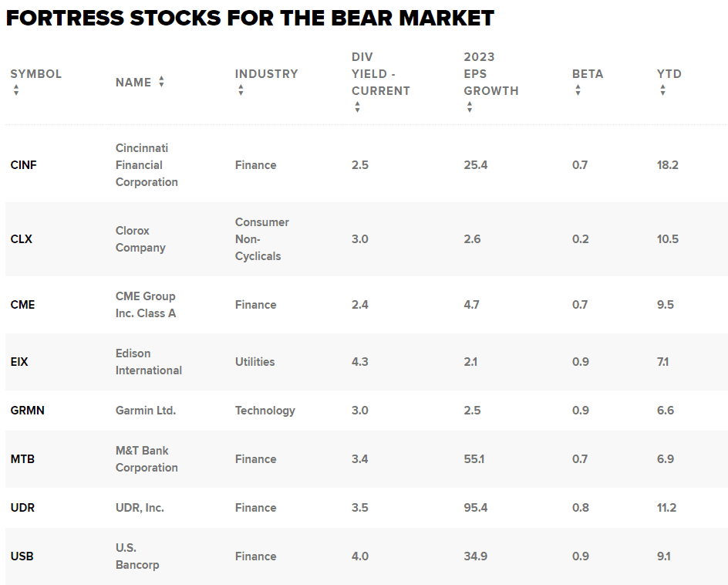This screenshot has height=585, width=728.
Task: Click Cincinnati Financial Corporation name cell
Action: pos(147,165)
